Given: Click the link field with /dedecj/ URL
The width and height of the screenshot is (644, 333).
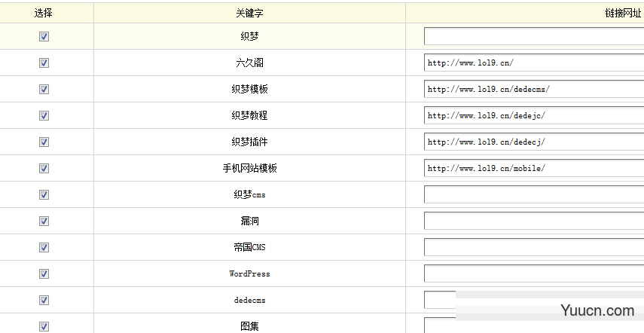Looking at the screenshot, I should coord(534,142).
